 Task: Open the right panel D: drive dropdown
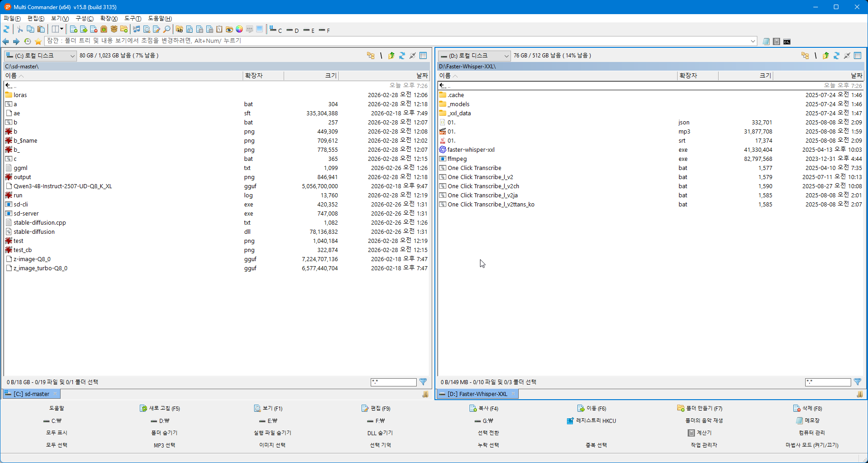(475, 56)
